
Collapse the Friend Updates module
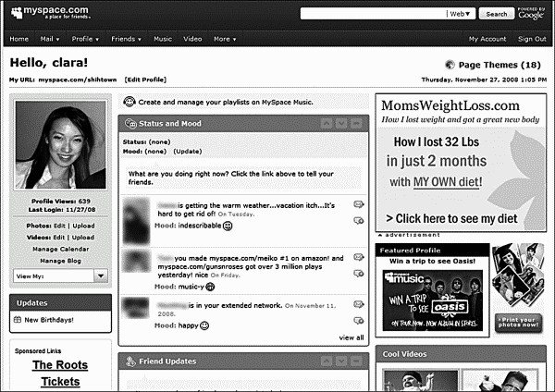click(x=357, y=361)
